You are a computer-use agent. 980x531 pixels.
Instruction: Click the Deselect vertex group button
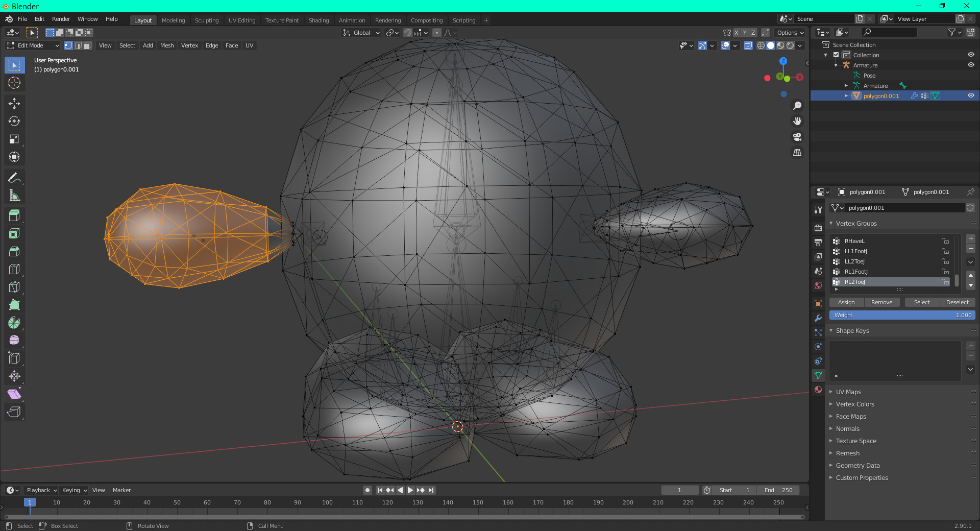957,302
